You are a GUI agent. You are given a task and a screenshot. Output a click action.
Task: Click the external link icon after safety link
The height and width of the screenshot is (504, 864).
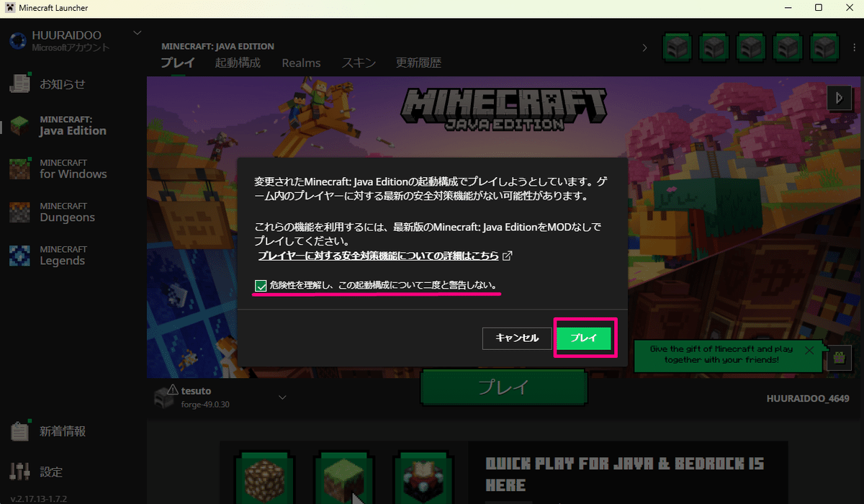tap(507, 256)
